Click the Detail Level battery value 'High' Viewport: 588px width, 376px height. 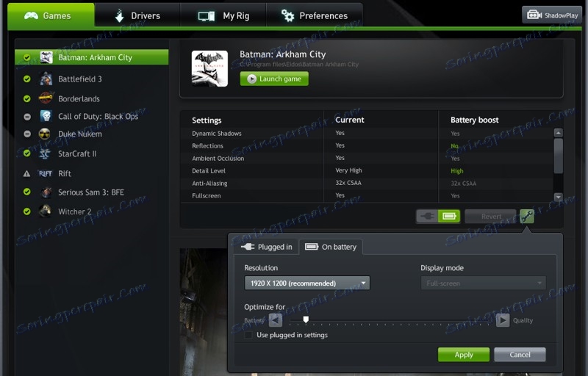pyautogui.click(x=456, y=171)
